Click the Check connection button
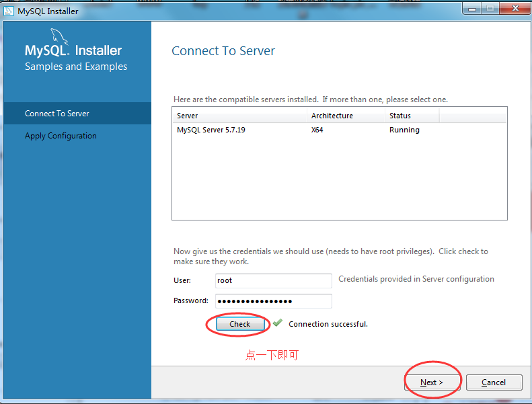The width and height of the screenshot is (532, 404). tap(240, 324)
